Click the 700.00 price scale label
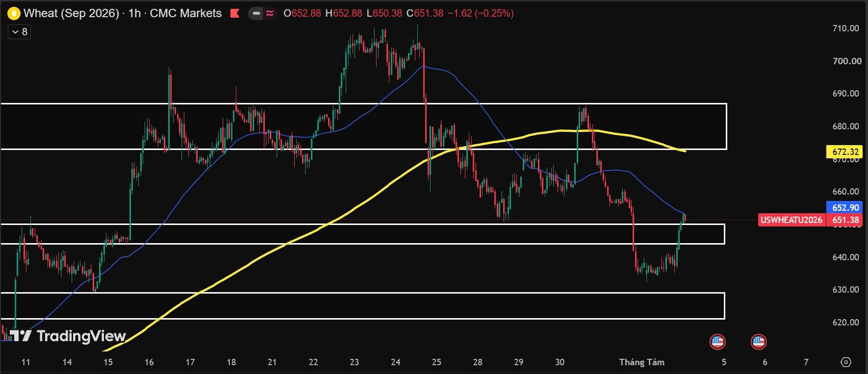Screen dimensions: 868x374 pos(845,61)
